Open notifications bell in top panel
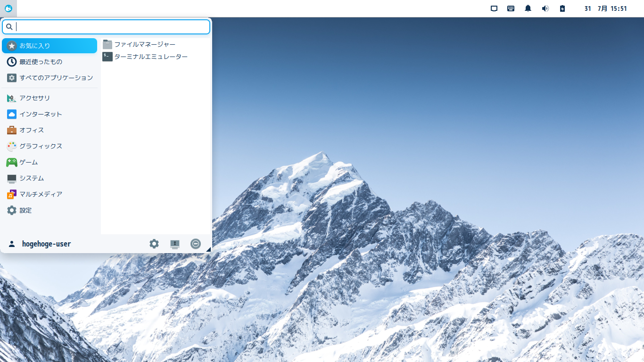 [x=528, y=8]
